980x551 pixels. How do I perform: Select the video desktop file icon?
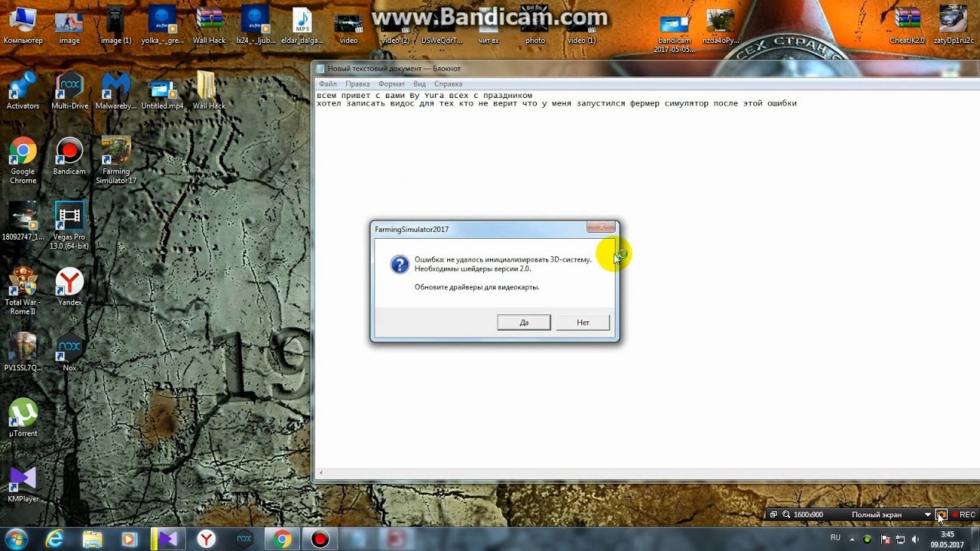348,25
